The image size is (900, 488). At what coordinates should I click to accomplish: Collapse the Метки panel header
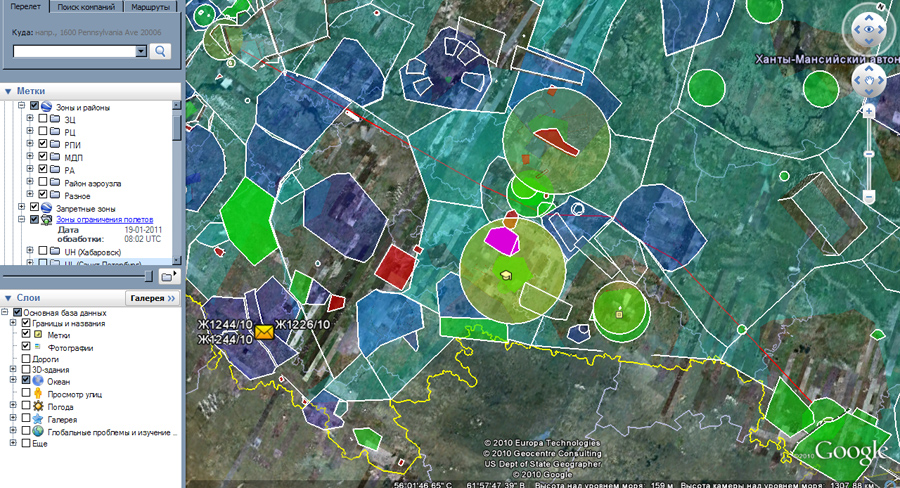pos(8,90)
